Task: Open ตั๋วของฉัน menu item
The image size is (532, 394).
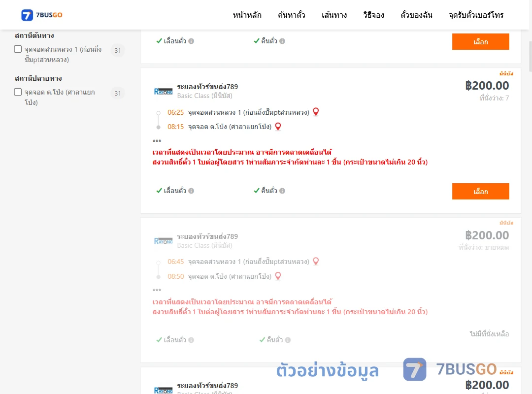Action: [416, 15]
